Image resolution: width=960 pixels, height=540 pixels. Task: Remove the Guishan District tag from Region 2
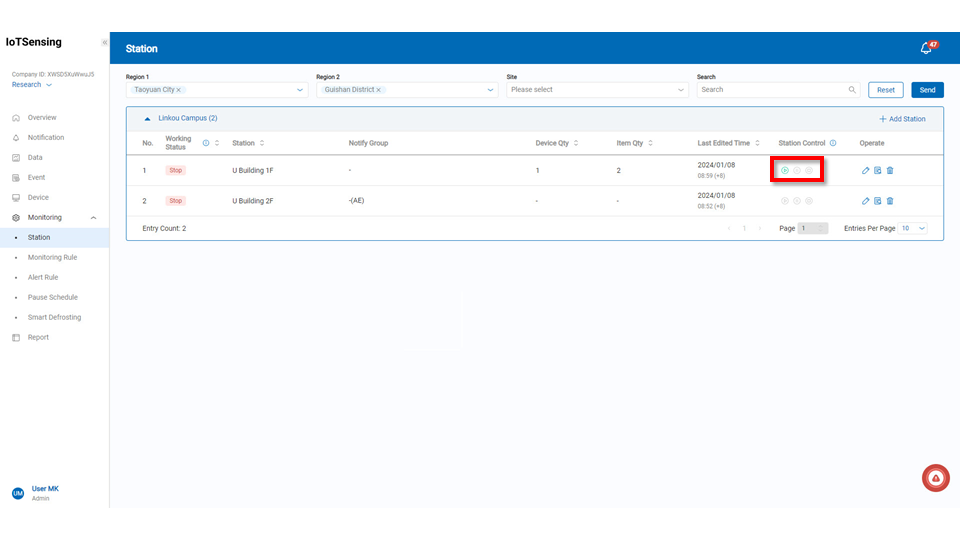pyautogui.click(x=378, y=90)
